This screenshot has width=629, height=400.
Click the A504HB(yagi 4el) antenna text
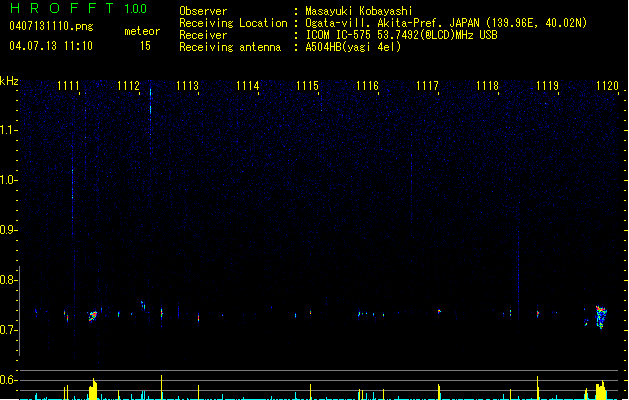point(353,47)
